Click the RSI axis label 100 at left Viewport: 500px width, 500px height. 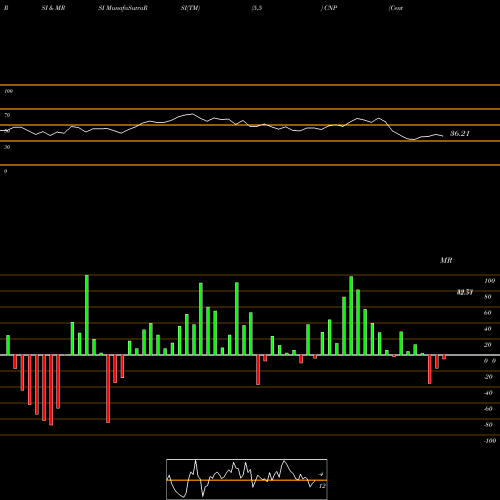8,91
